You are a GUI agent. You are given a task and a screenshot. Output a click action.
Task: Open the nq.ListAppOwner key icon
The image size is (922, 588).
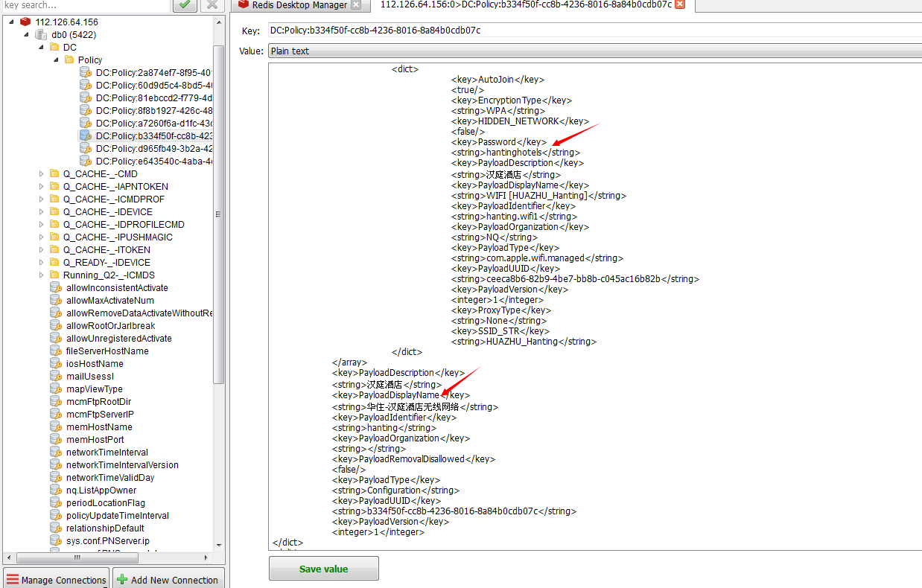55,490
